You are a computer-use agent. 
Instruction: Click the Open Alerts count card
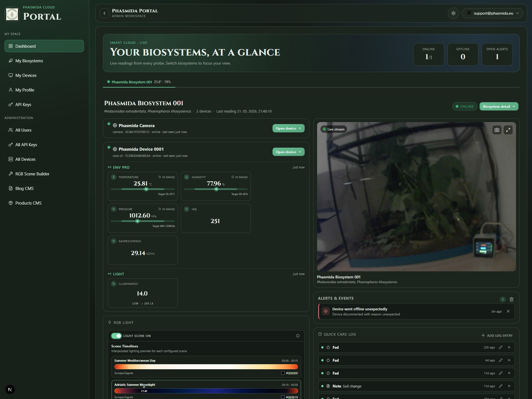pos(497,54)
